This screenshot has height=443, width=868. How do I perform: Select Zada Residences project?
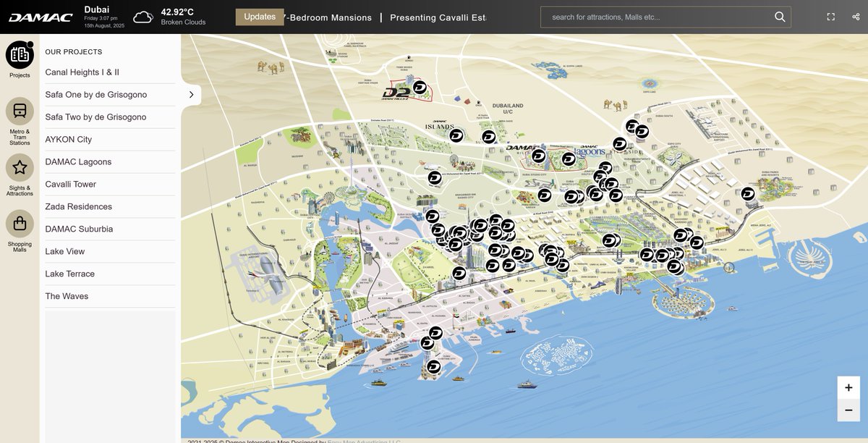111,207
